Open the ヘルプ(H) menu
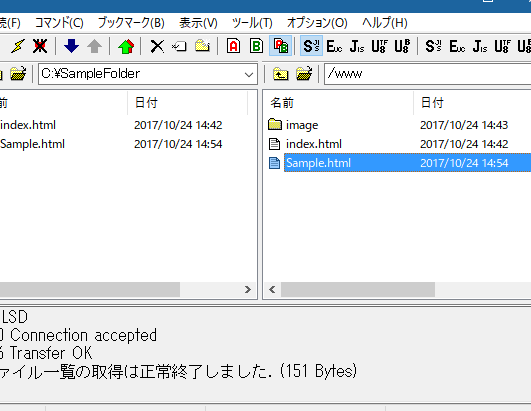The image size is (531, 411). click(x=385, y=23)
